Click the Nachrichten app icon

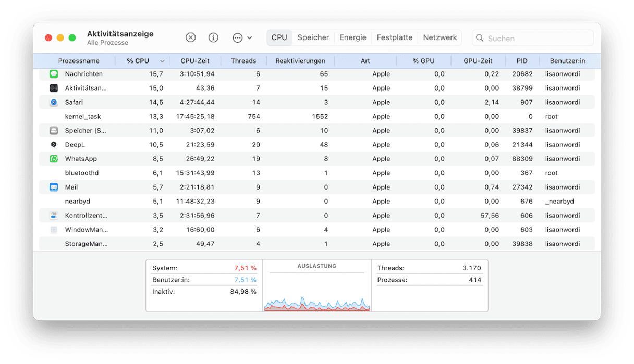[x=54, y=74]
